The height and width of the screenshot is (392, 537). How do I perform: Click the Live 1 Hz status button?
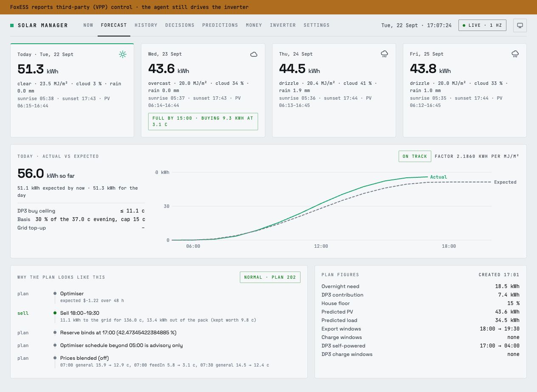point(482,25)
